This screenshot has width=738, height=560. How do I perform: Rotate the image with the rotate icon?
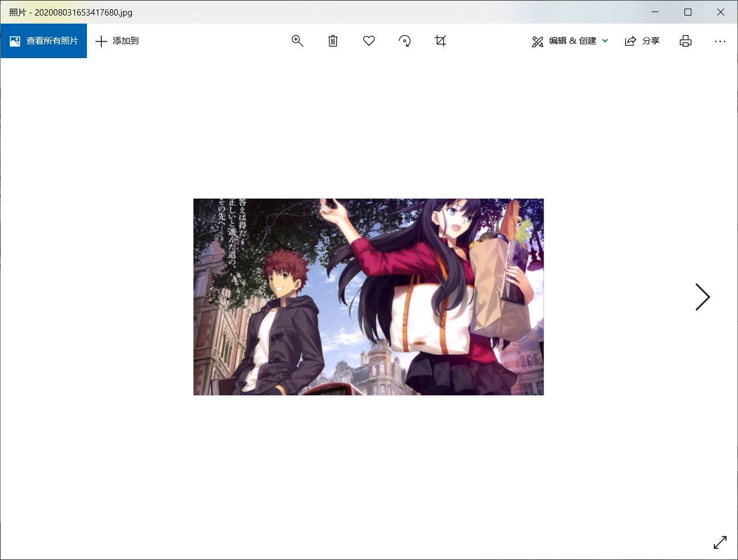click(x=405, y=41)
